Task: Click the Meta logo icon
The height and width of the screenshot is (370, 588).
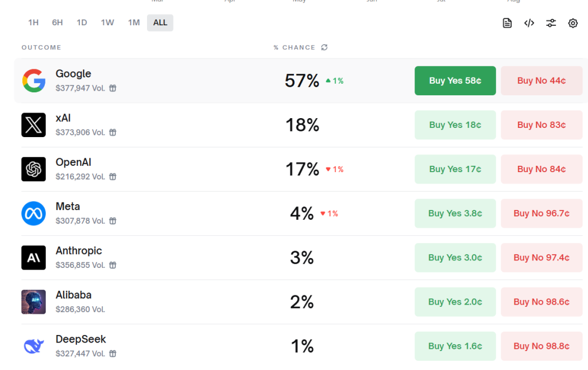Action: coord(33,213)
